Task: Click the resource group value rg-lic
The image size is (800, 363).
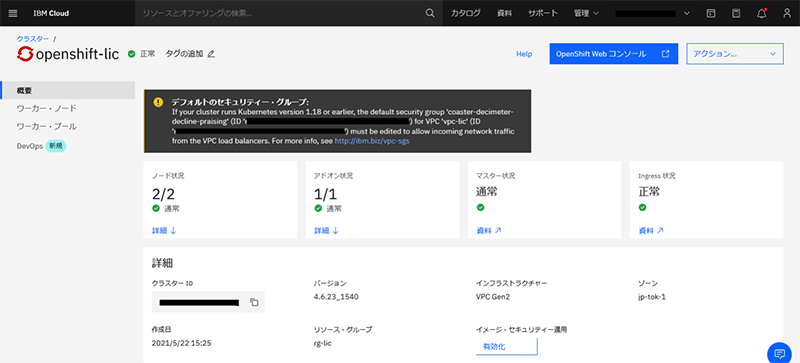Action: pos(323,343)
